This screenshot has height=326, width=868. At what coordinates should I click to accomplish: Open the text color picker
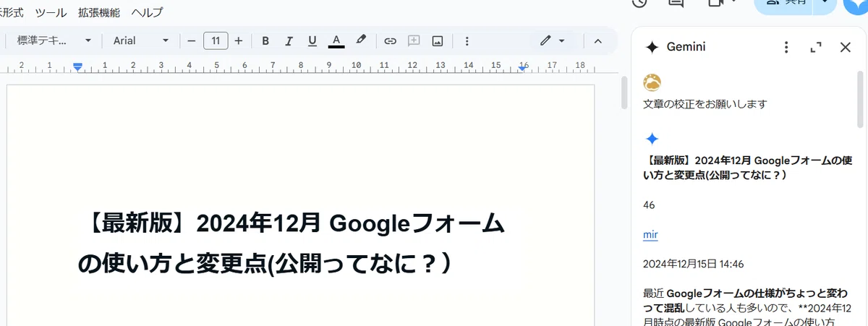click(336, 40)
